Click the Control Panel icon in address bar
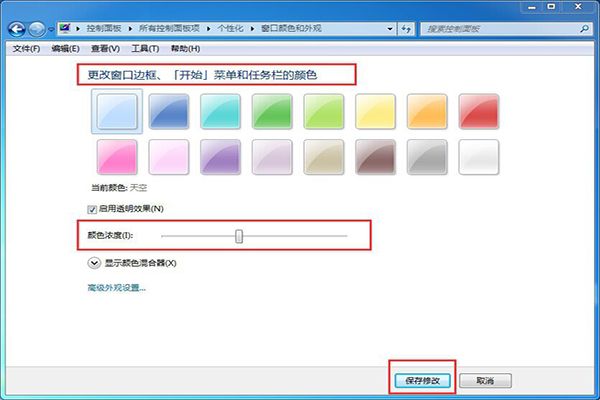 pos(65,28)
